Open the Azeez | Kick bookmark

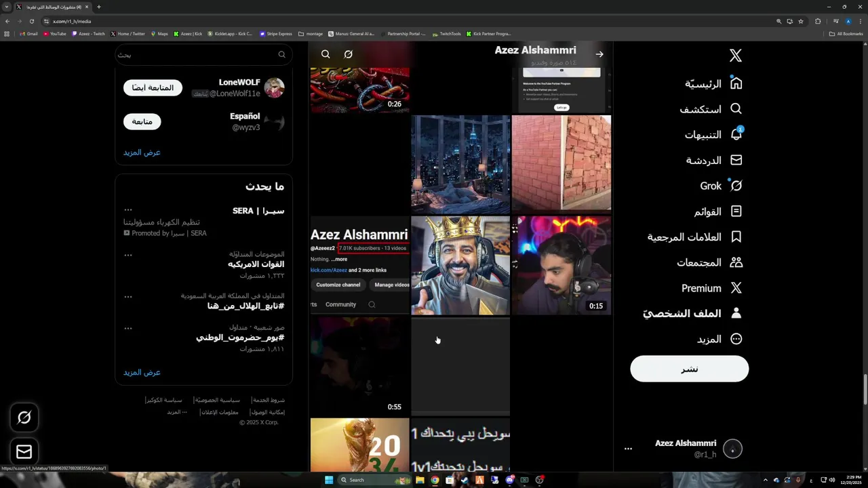coord(188,33)
